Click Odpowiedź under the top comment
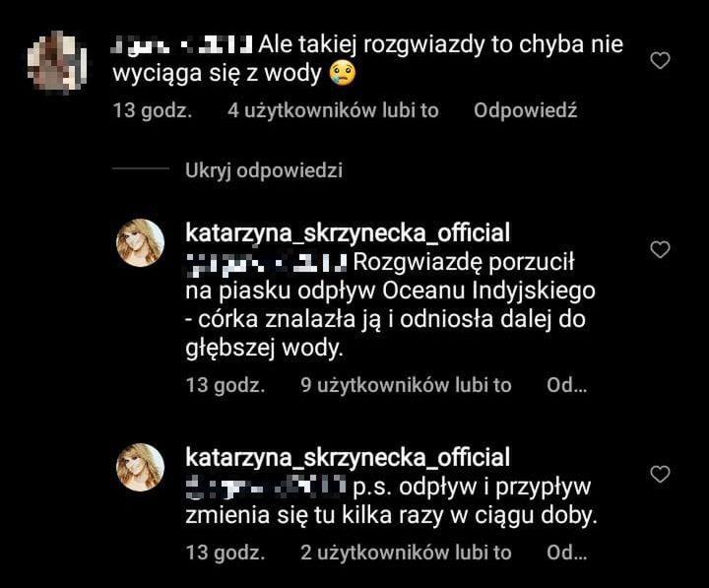The height and width of the screenshot is (588, 709). 526,110
